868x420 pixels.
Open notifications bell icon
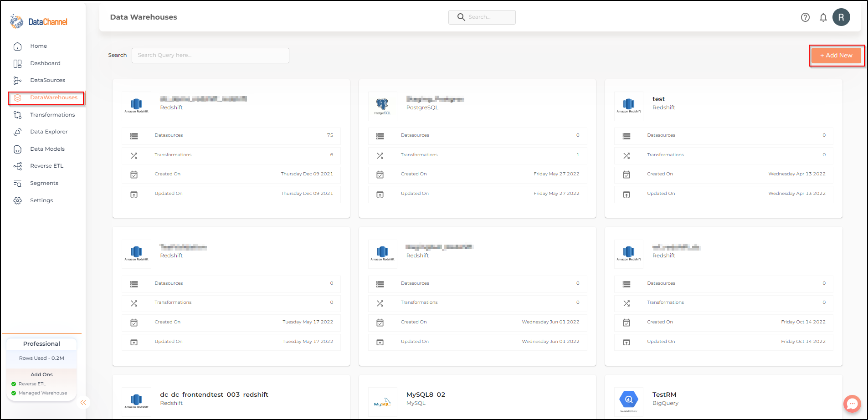[x=823, y=17]
